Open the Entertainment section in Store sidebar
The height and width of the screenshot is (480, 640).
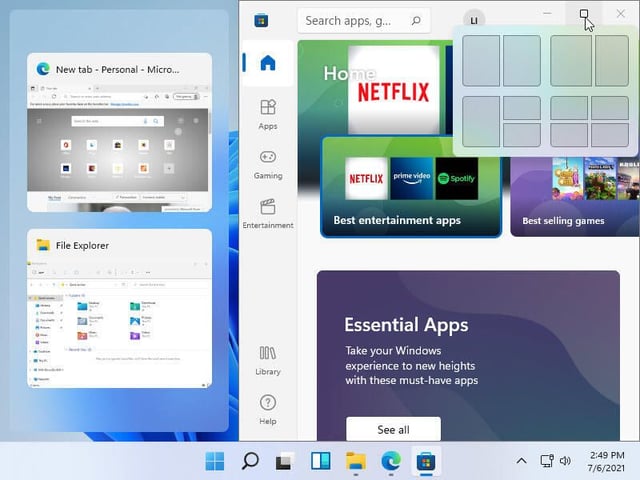tap(268, 213)
